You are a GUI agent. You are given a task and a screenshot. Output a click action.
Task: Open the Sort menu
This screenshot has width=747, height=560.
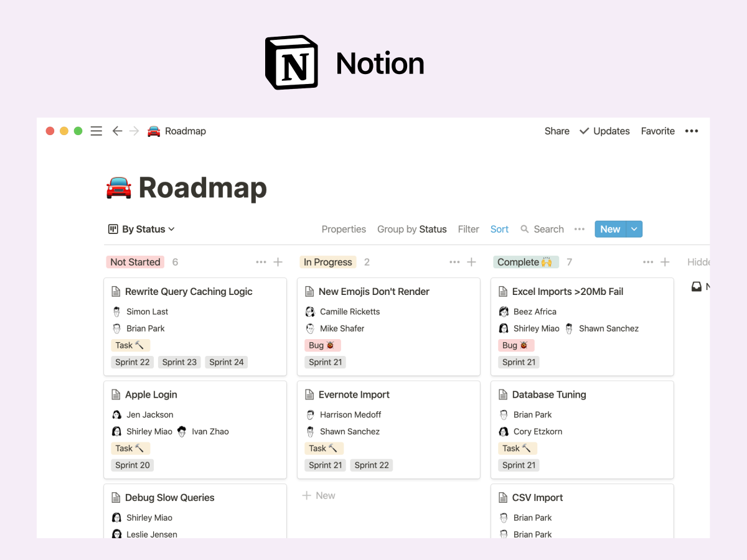[499, 230]
